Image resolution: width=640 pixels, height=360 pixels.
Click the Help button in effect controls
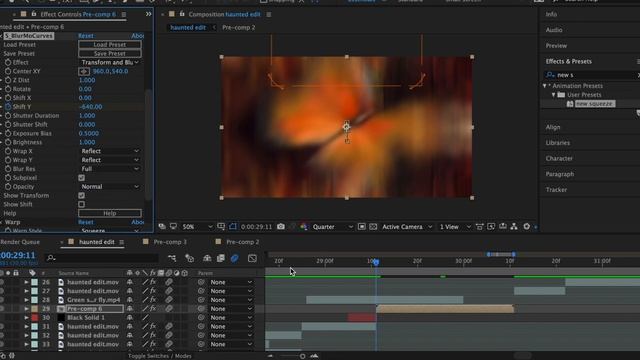[x=110, y=213]
